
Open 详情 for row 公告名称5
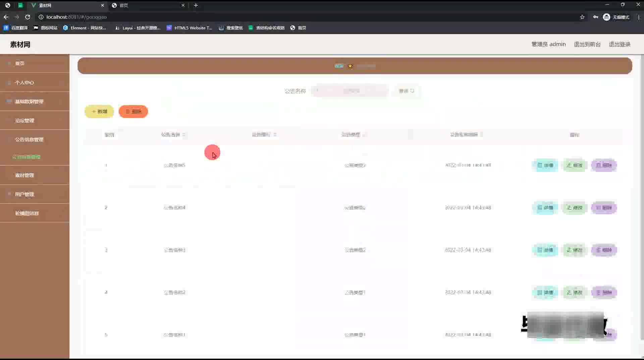click(x=545, y=165)
